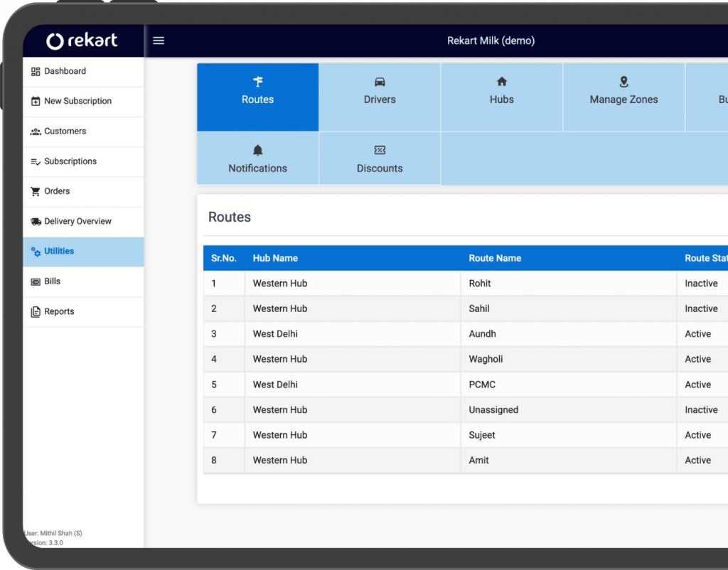
Task: Select the Delivery Overview truck icon
Action: pos(34,221)
